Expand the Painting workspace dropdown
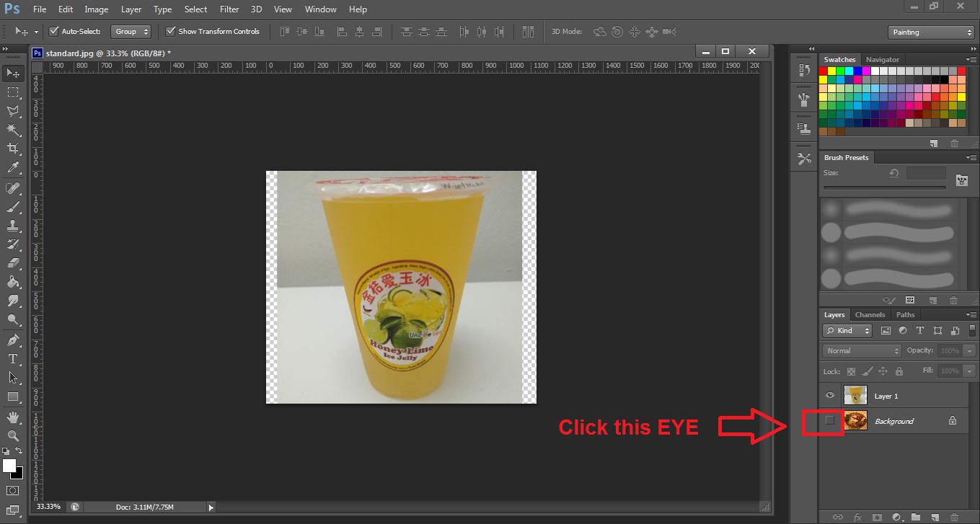 click(931, 32)
